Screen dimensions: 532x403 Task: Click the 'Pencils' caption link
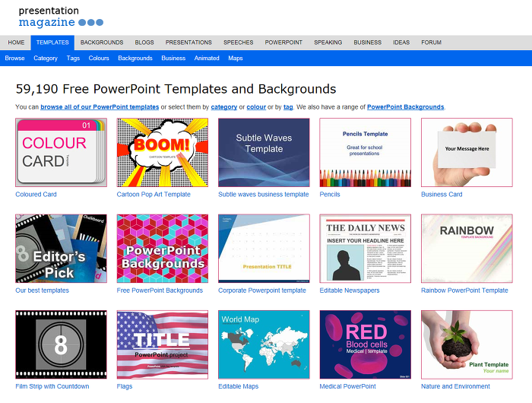coord(330,195)
